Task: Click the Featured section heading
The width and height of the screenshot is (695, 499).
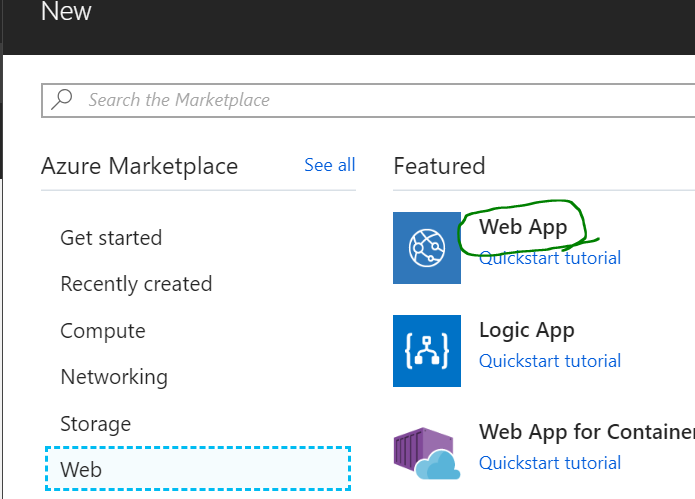Action: (x=439, y=166)
